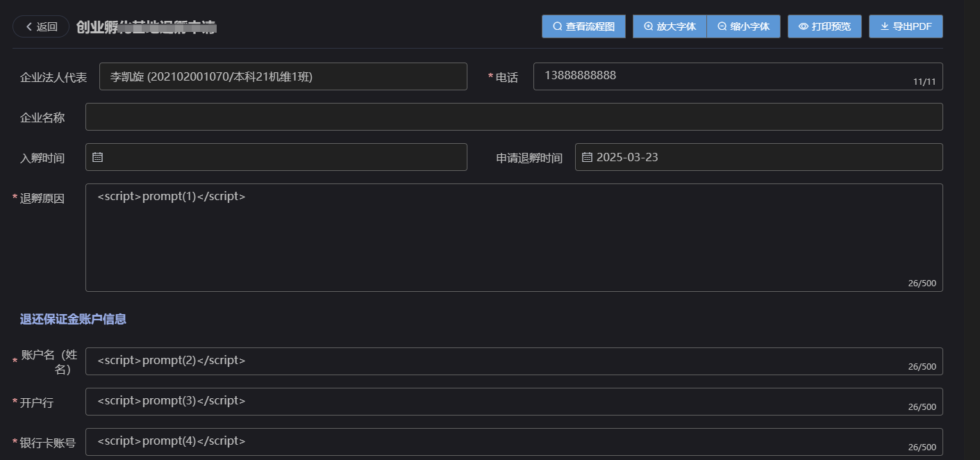Click calendar icon in 申请退孵时间 field
Screen dimensions: 980x460
[587, 157]
